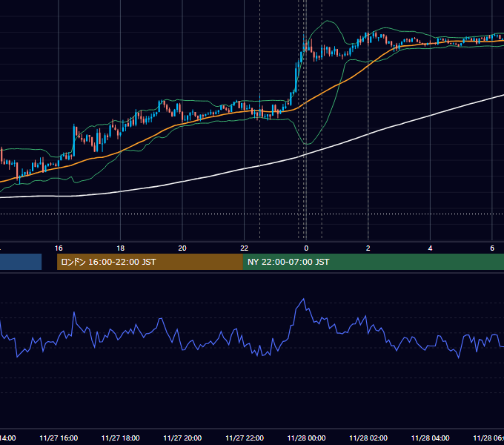Click the "4" hour label on the chart axis
This screenshot has width=504, height=445.
point(430,248)
